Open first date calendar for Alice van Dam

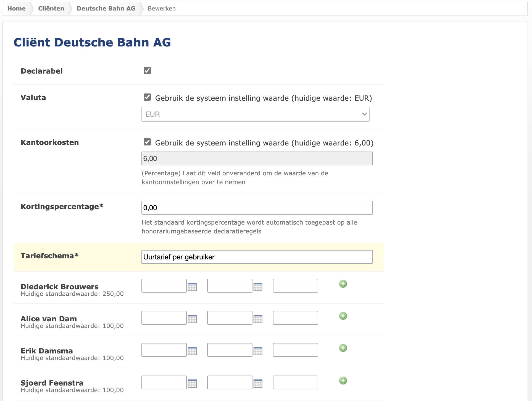(x=192, y=319)
